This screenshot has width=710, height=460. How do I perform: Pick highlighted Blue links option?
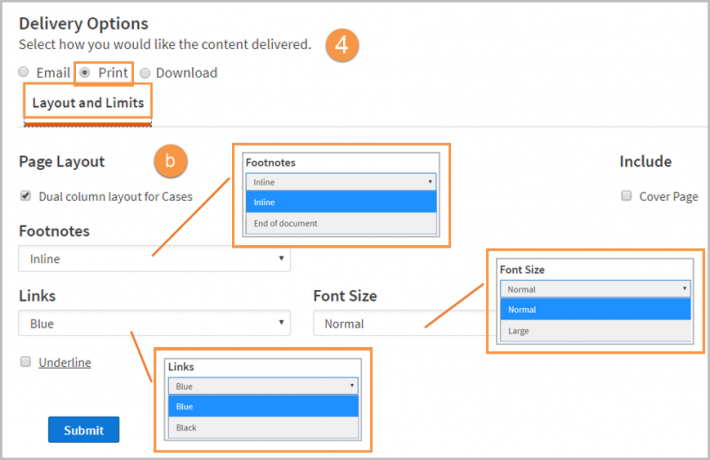pyautogui.click(x=263, y=406)
